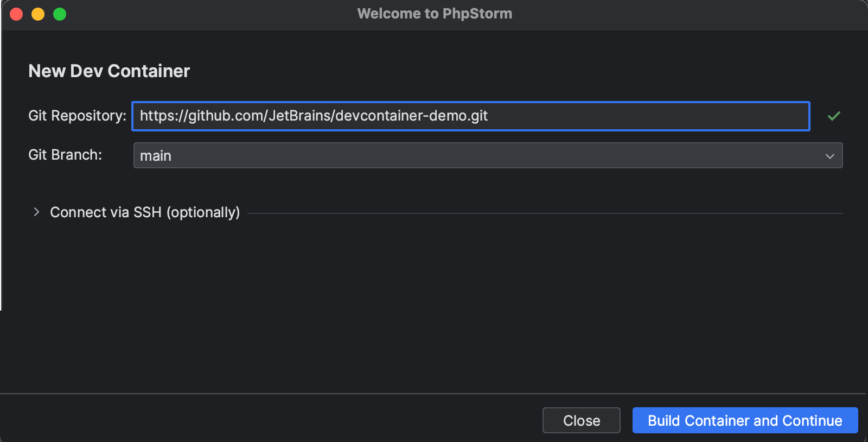Maximize the window with the green button
The image size is (868, 442).
60,14
